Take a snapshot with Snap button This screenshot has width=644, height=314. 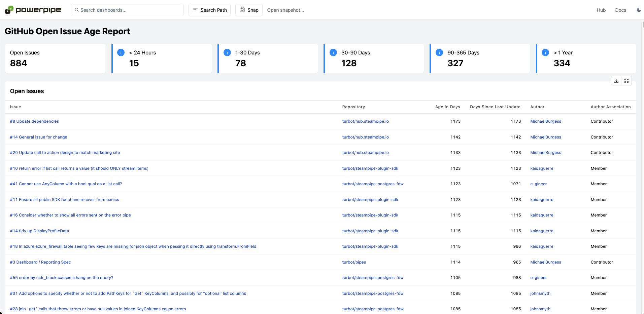click(x=249, y=10)
